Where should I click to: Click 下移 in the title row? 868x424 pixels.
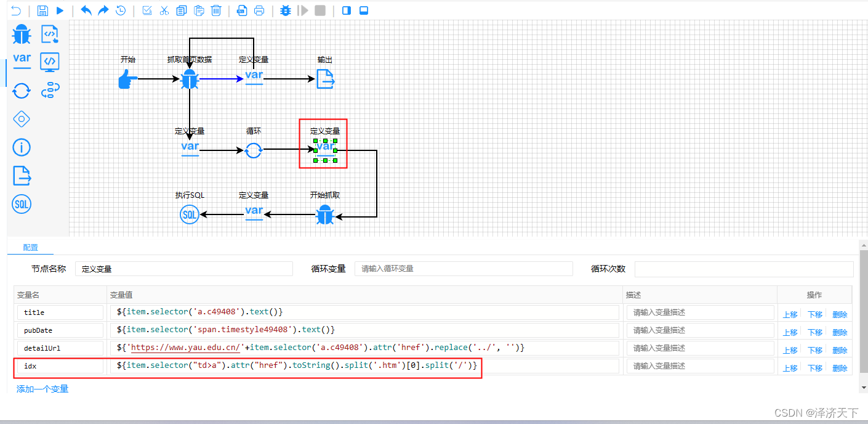tap(815, 314)
